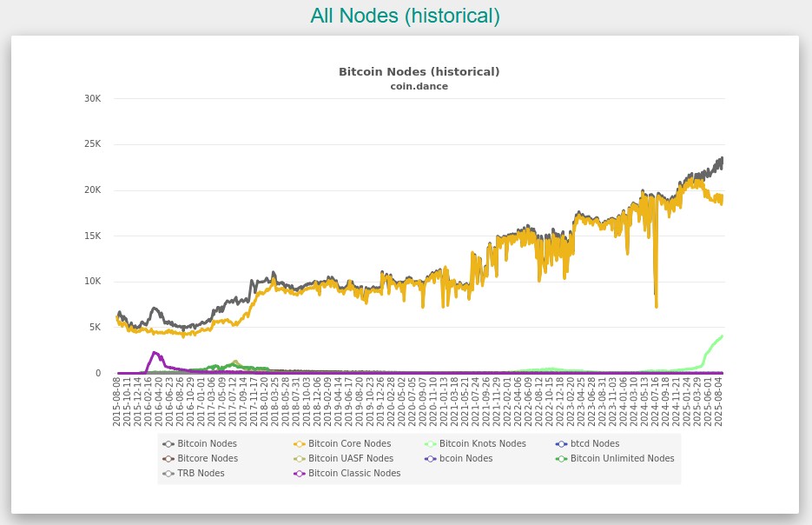812x525 pixels.
Task: Click the coin.dance subtitle
Action: 419,87
